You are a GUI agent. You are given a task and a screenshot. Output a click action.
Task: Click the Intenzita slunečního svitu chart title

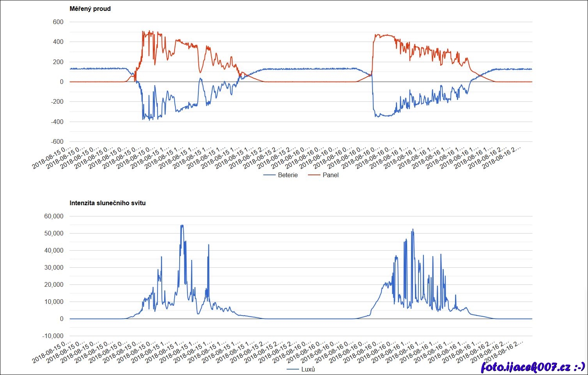107,203
